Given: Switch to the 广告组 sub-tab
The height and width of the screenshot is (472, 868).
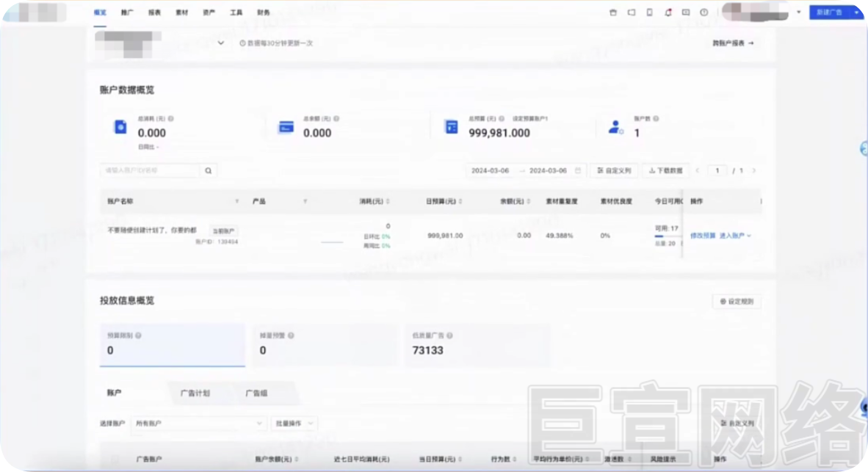Looking at the screenshot, I should pyautogui.click(x=256, y=393).
